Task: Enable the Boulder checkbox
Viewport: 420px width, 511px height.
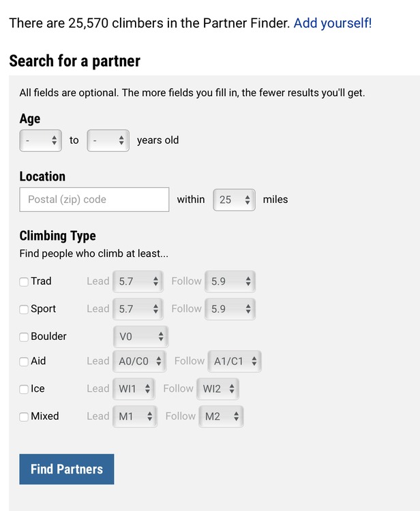Action: tap(24, 337)
